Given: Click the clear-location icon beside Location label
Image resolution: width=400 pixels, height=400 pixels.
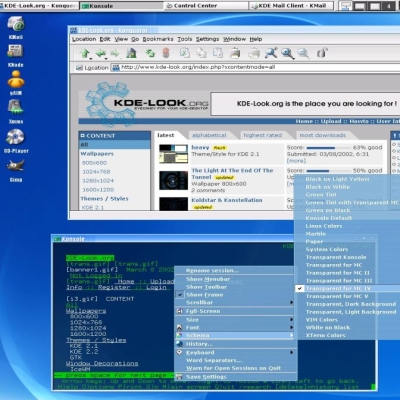Looking at the screenshot, I should (79, 68).
